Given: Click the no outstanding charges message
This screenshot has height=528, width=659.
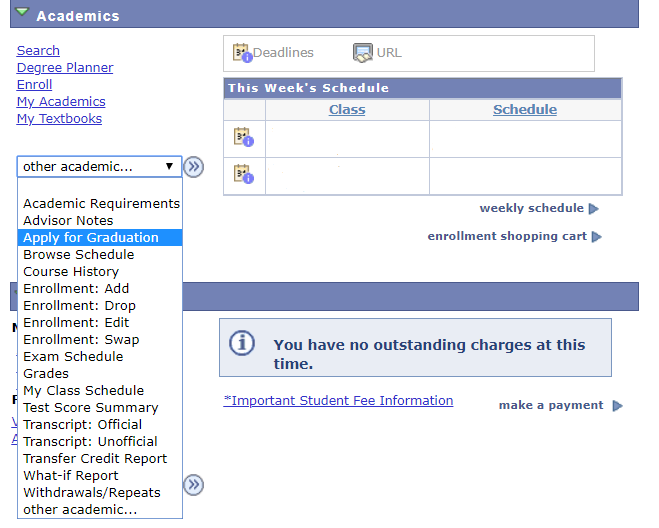Looking at the screenshot, I should pyautogui.click(x=429, y=354).
